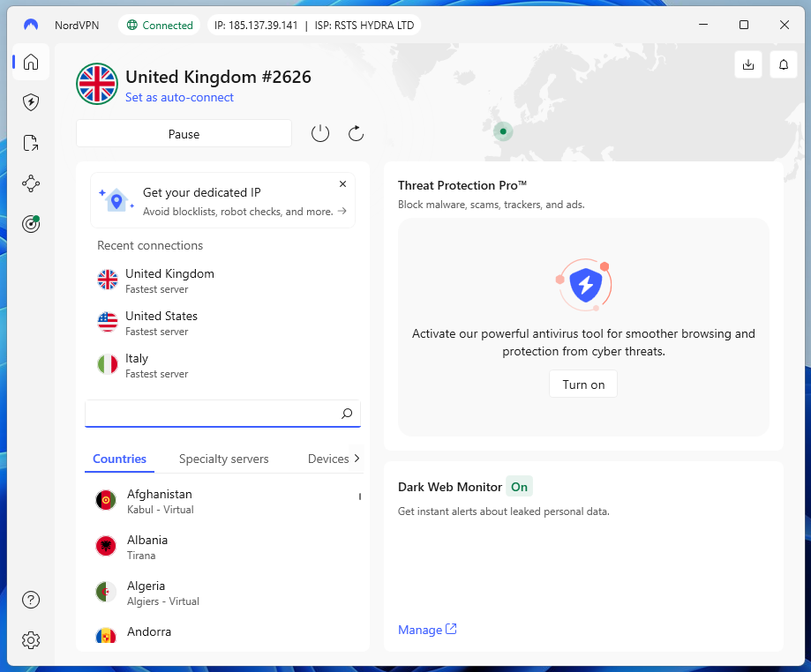Select the Countries tab

point(119,459)
